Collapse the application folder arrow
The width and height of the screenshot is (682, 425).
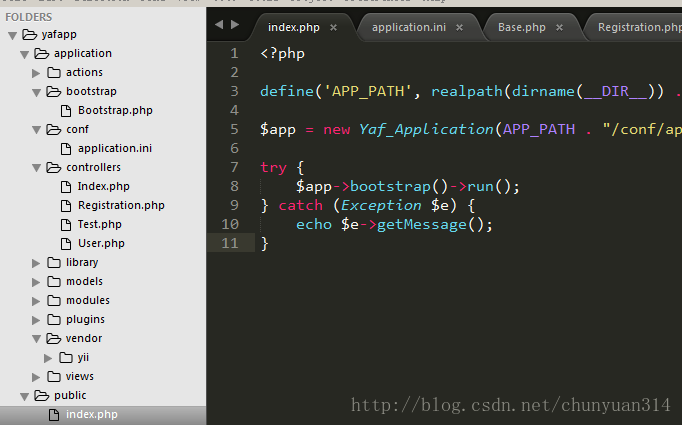25,54
